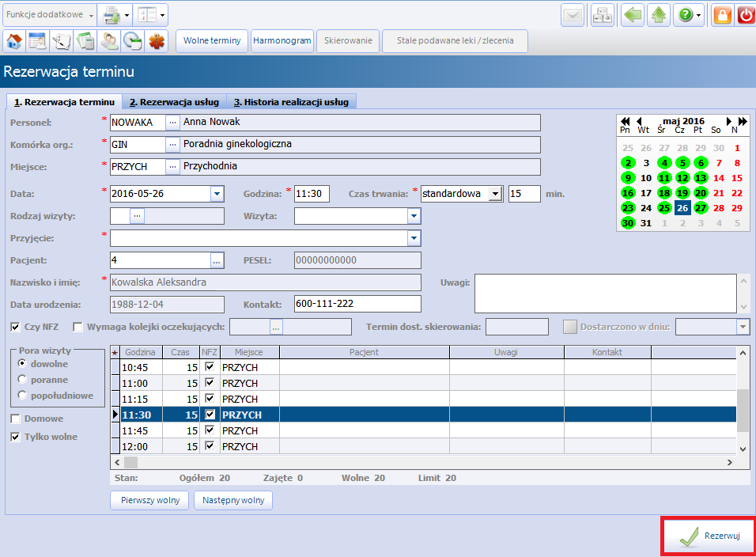Open the Czas trwania standardowa dropdown
The image size is (756, 557).
tap(495, 194)
